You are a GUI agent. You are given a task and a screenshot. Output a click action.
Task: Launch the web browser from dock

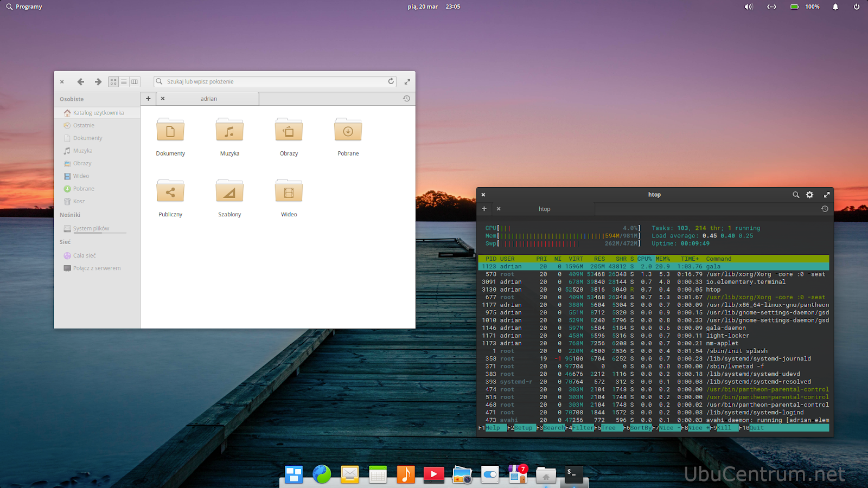[322, 474]
